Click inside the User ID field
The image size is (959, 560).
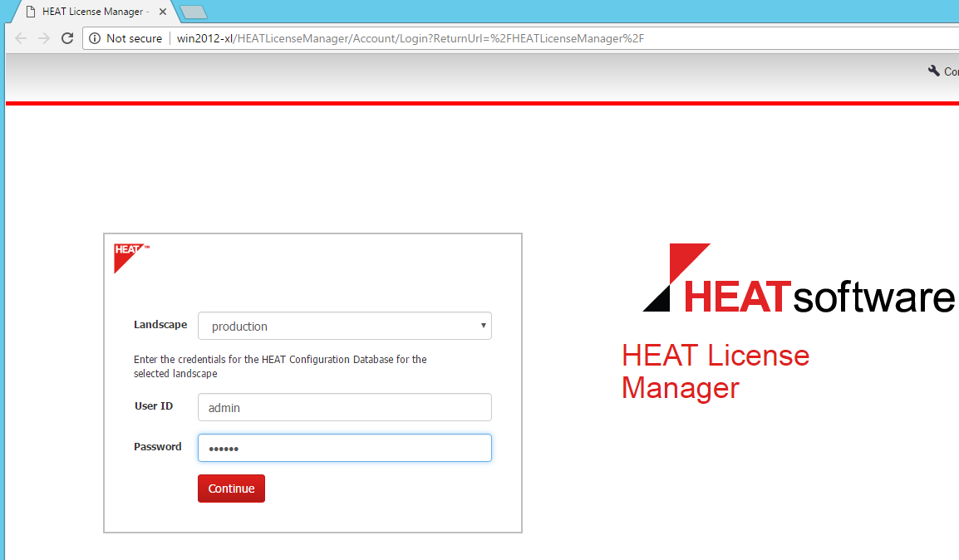pos(344,407)
